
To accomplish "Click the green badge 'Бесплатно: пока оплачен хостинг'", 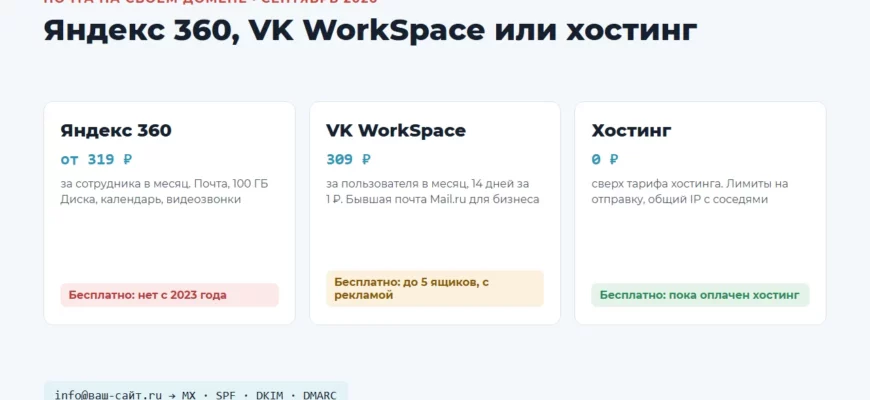I will 700,295.
